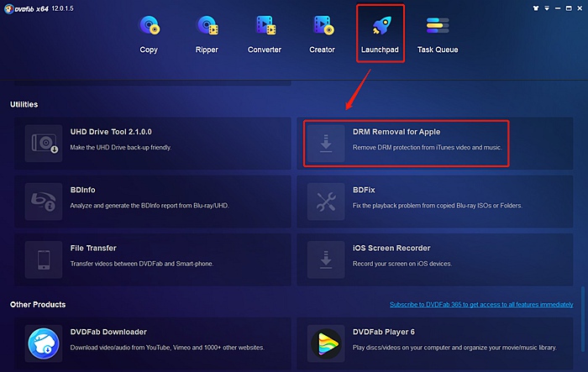Open DVDFab Player 6 title
The height and width of the screenshot is (372, 588).
(x=384, y=332)
